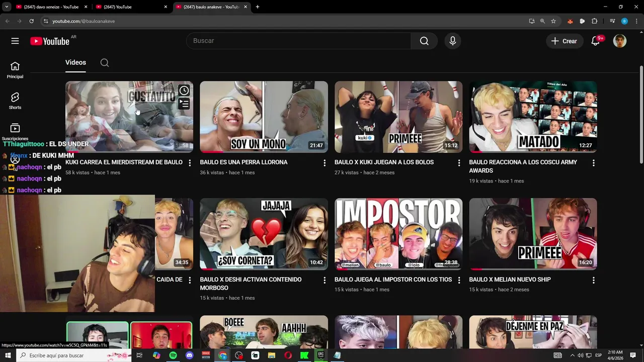
Task: Play the IMPOSTOR thumbnail video
Action: click(398, 234)
